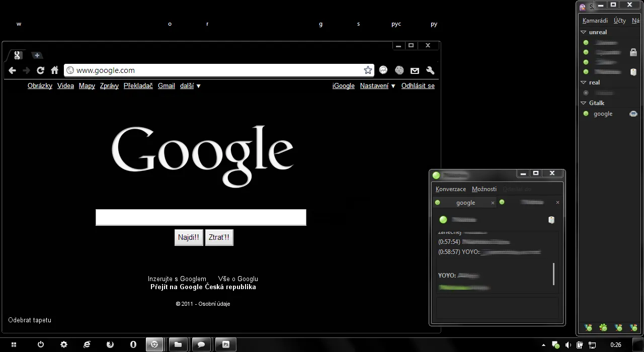Click the green paw status icon
Image resolution: width=644 pixels, height=352 pixels.
(603, 327)
